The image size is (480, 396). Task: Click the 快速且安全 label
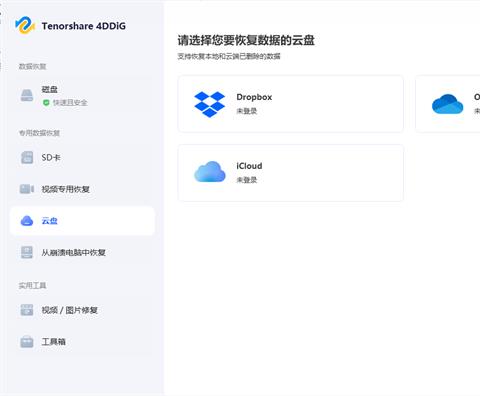click(70, 103)
